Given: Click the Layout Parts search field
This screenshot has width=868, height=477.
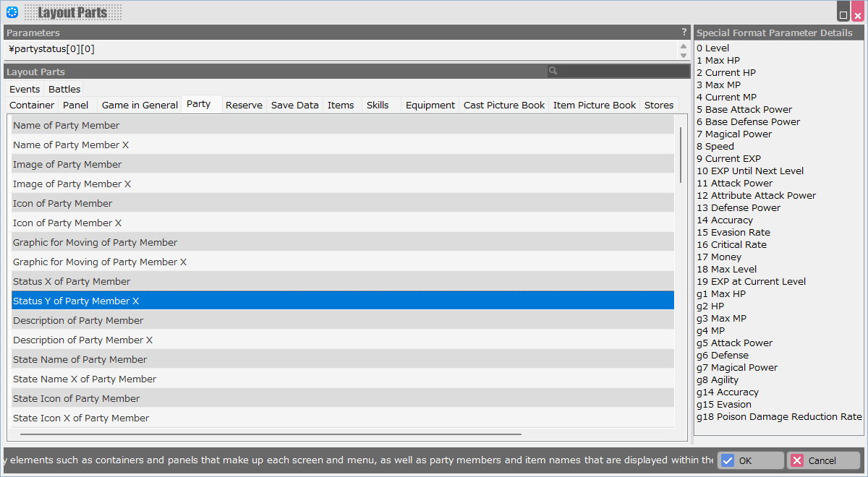Looking at the screenshot, I should click(x=624, y=71).
